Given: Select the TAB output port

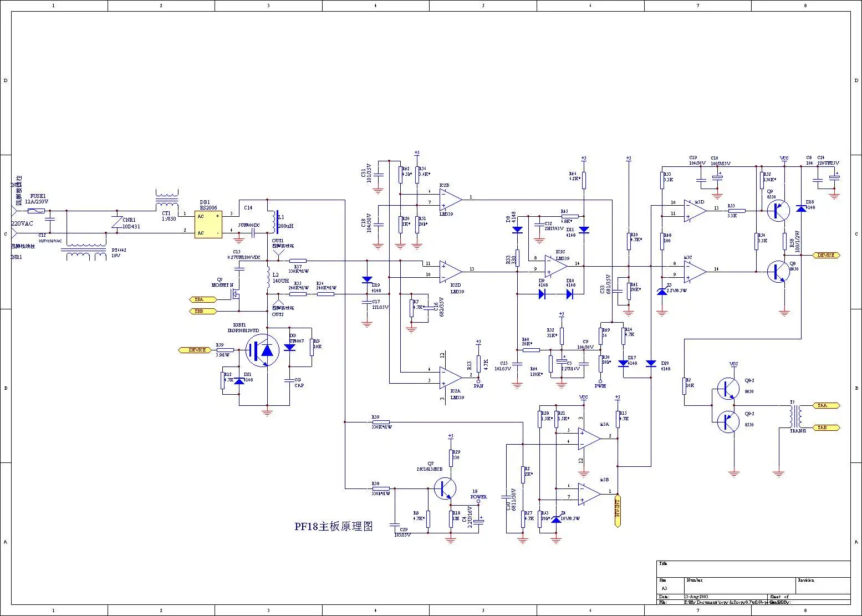Looking at the screenshot, I should 826,427.
